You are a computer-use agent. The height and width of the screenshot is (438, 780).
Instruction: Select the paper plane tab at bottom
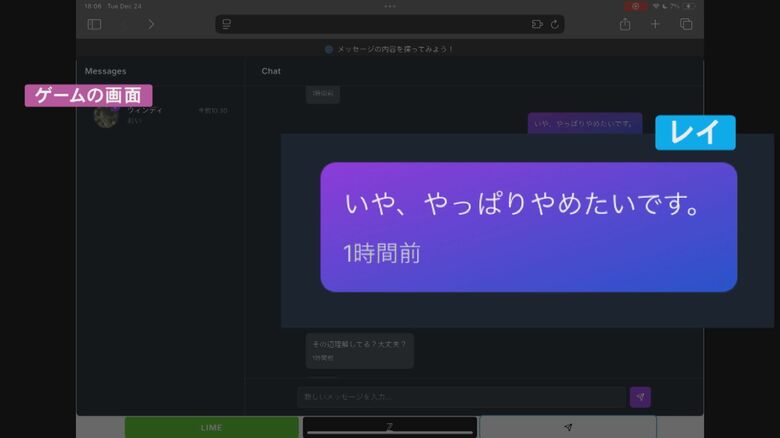tap(568, 427)
